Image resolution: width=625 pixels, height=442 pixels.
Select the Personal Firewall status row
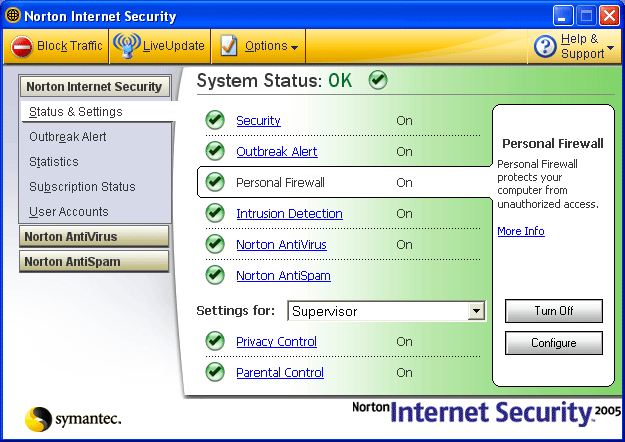(x=330, y=183)
